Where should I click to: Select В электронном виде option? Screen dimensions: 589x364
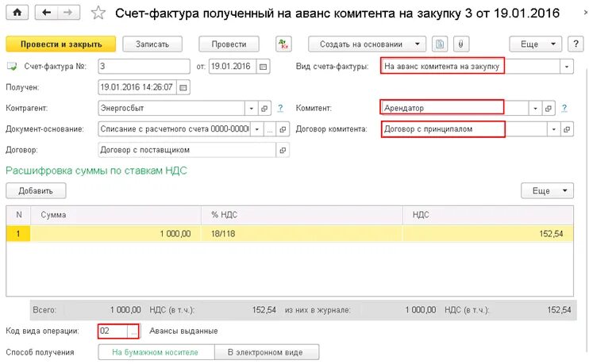266,352
